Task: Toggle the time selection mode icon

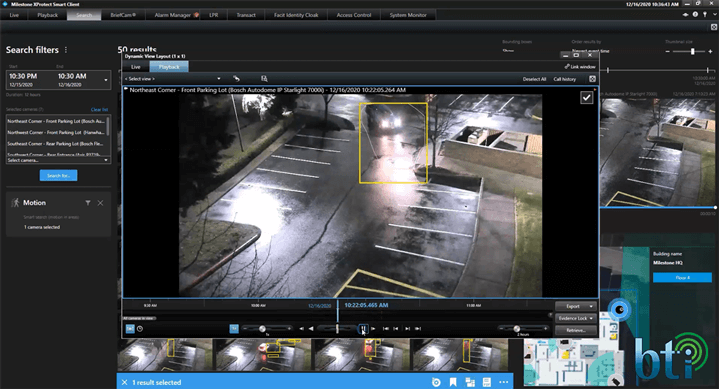Action: pyautogui.click(x=130, y=328)
